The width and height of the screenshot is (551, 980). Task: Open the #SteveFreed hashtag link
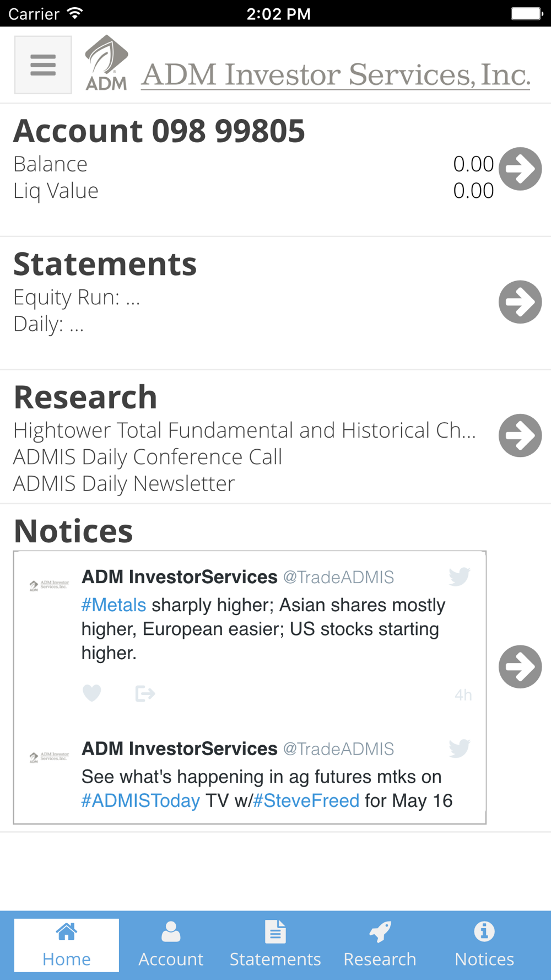306,800
